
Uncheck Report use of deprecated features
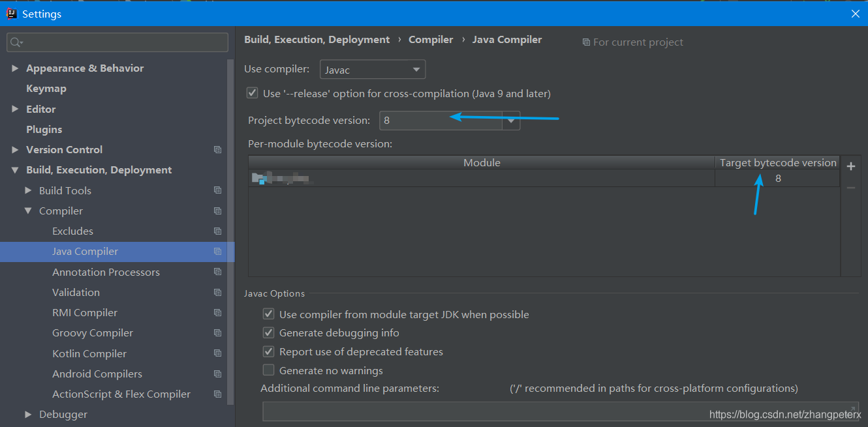click(x=268, y=351)
